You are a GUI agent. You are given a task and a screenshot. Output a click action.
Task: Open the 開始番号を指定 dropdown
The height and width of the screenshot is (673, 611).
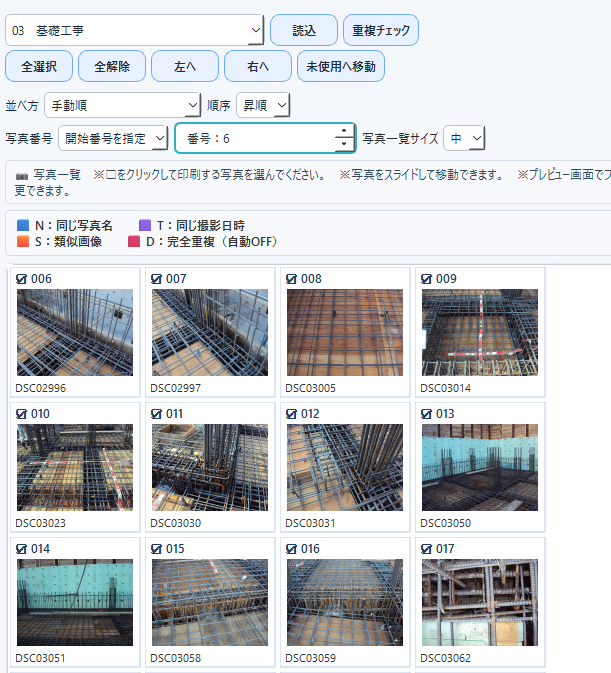click(113, 138)
